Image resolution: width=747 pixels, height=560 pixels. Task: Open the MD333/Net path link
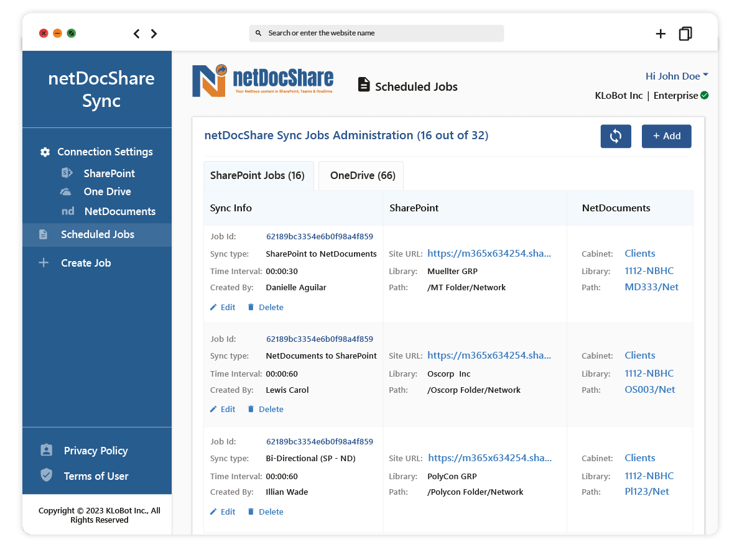(651, 287)
